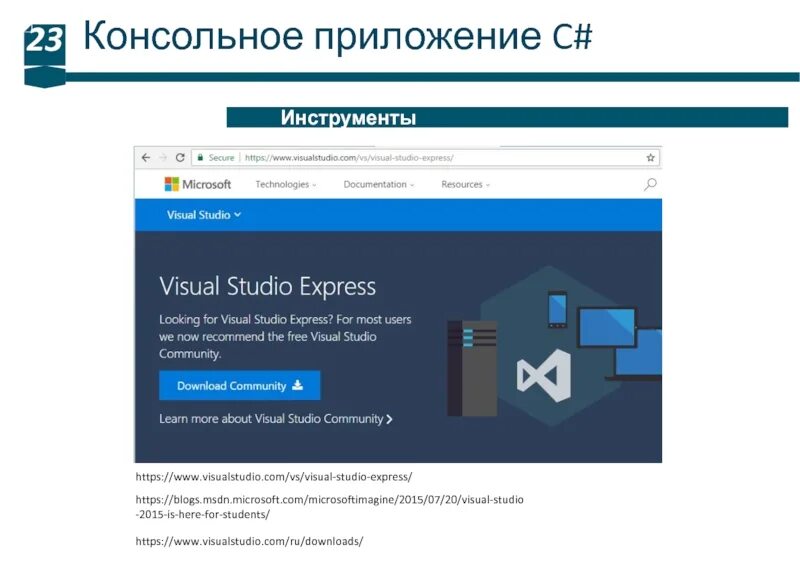Image resolution: width=800 pixels, height=566 pixels.
Task: Click the slide title Консольное приложение C#
Action: (x=338, y=35)
